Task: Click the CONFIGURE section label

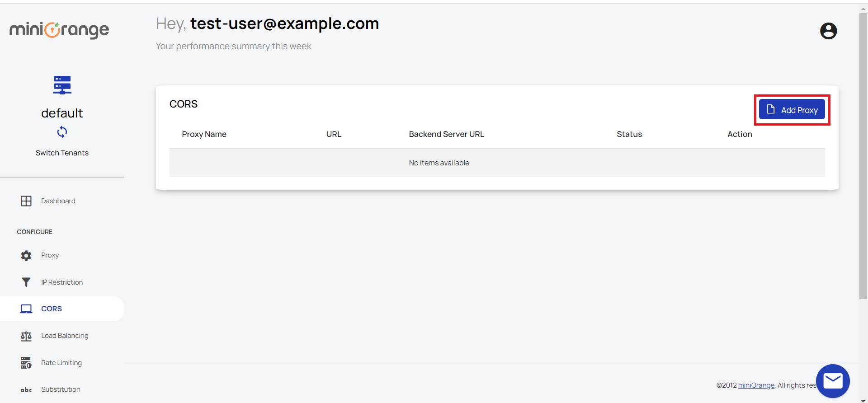Action: [x=35, y=232]
